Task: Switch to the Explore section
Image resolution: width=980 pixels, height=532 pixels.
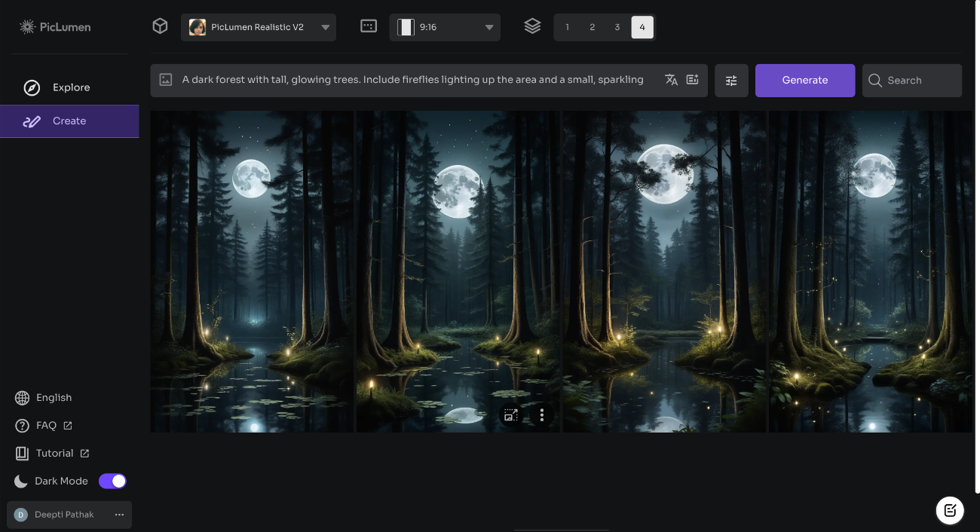Action: pyautogui.click(x=69, y=87)
